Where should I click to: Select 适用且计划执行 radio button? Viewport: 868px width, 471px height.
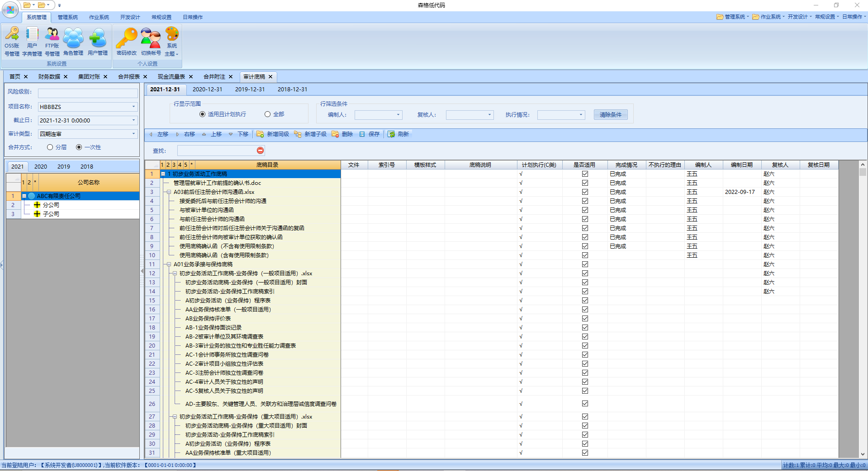coord(202,114)
